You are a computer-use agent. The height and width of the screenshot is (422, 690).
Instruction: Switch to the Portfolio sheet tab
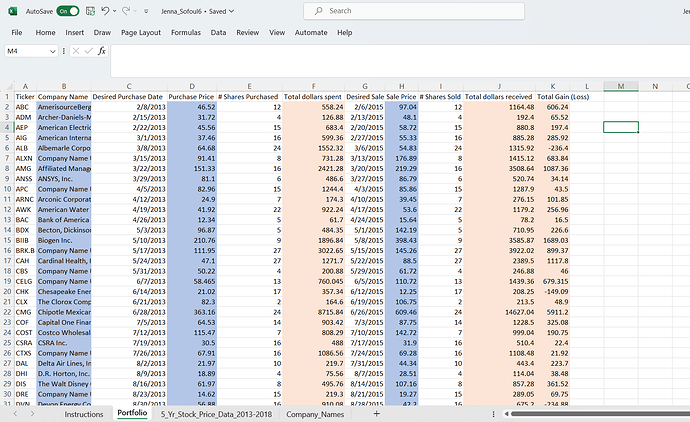(x=132, y=413)
